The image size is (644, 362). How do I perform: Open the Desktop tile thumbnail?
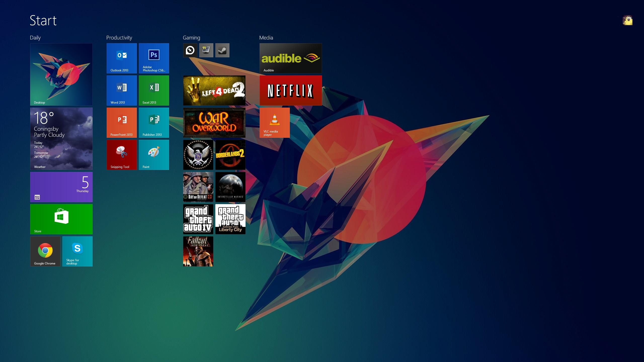point(61,74)
